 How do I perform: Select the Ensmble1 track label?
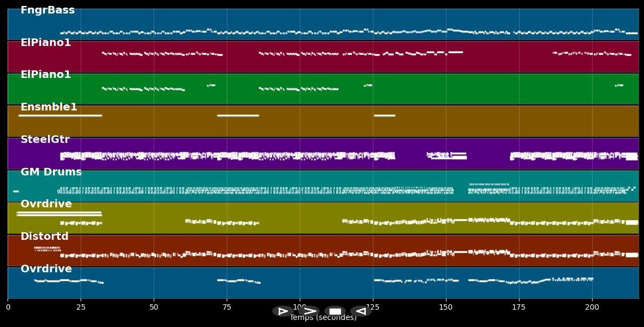click(x=49, y=107)
